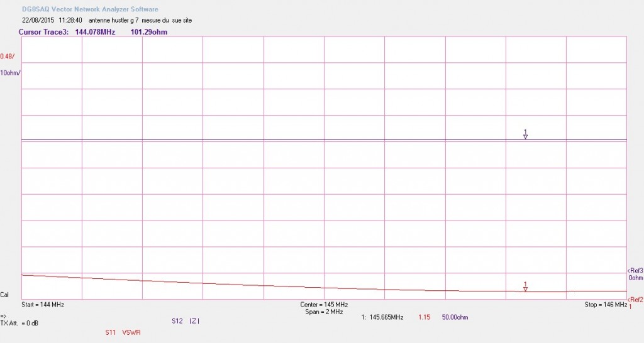
Task: Click marker 1 on the purple |Z| trace
Action: pos(525,134)
